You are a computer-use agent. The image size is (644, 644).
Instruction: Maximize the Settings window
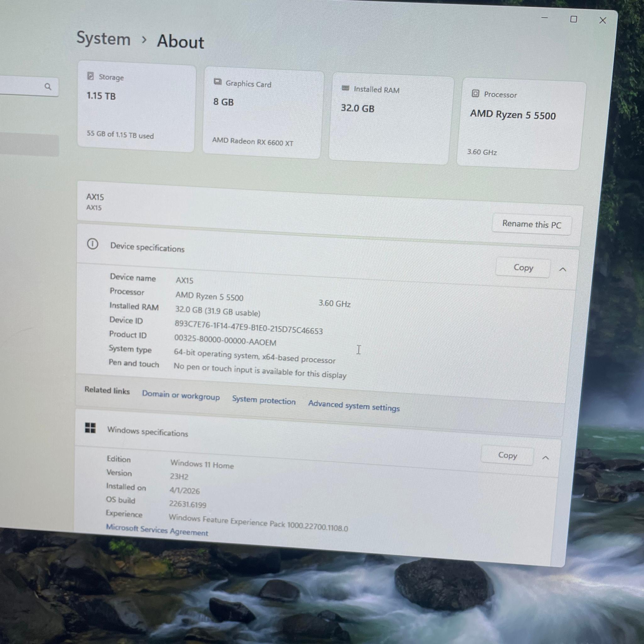[x=574, y=19]
